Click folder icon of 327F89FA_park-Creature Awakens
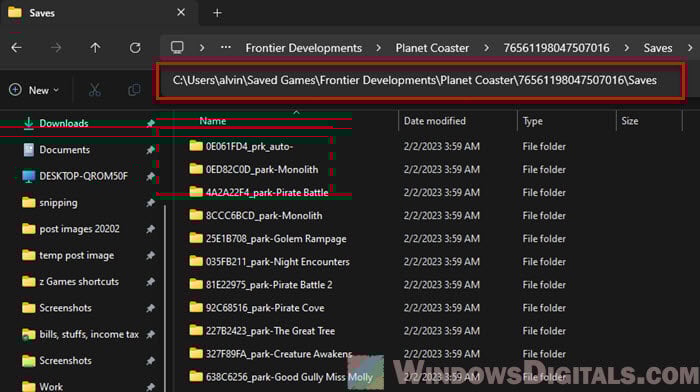The image size is (700, 392). (196, 353)
